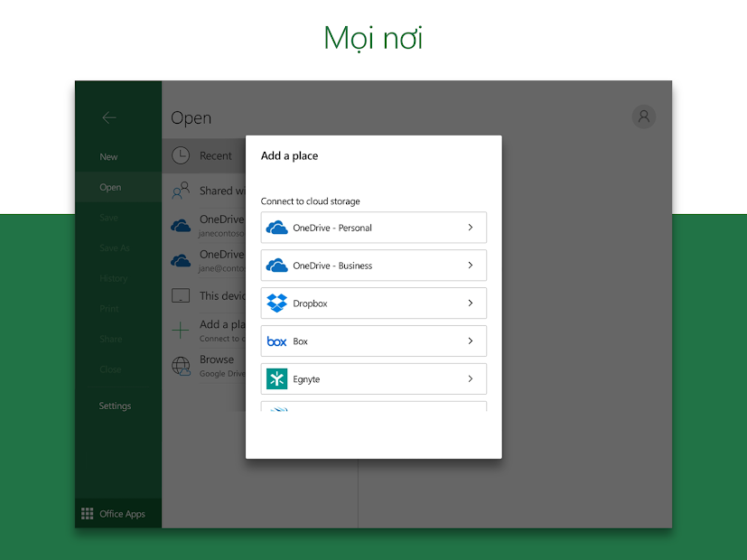
Task: Open Dropbox using its chevron arrow
Action: coord(472,303)
